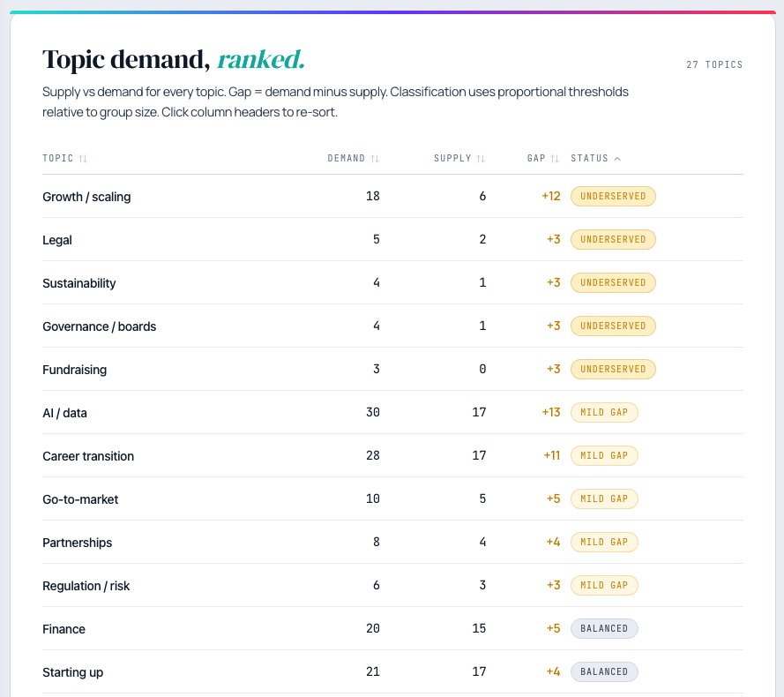Click Mild Gap badge in Go-to-market row
The height and width of the screenshot is (697, 784).
604,498
